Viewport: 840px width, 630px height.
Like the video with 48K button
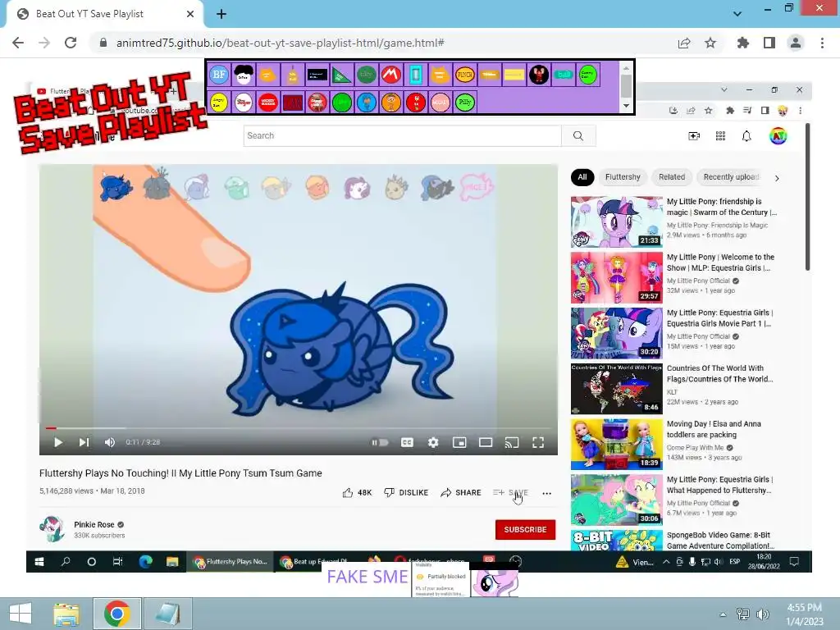357,492
